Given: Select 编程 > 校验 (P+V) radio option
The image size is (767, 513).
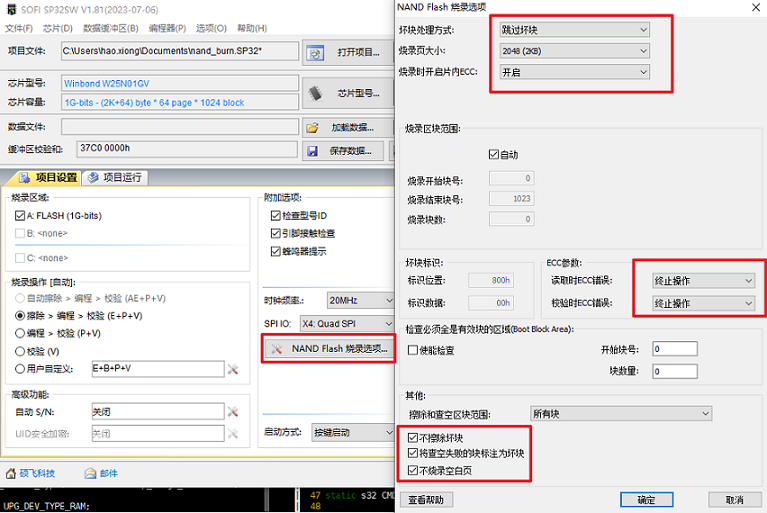Looking at the screenshot, I should click(x=20, y=334).
